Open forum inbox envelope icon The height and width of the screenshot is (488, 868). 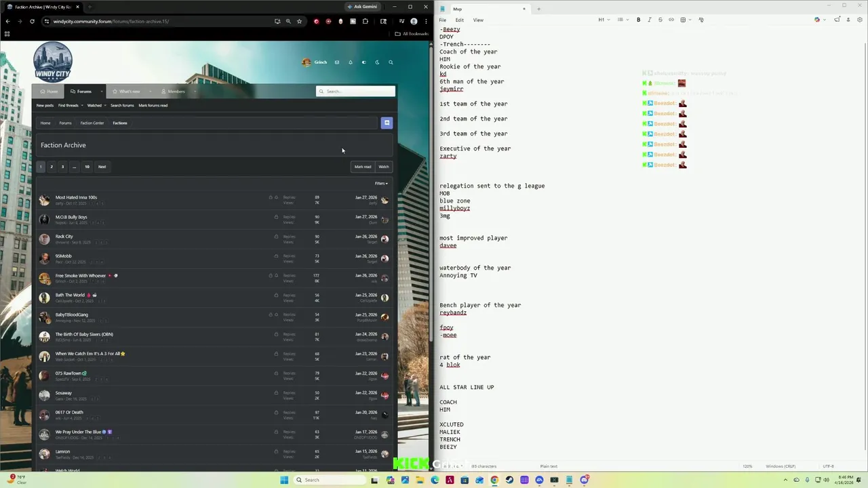(x=337, y=62)
